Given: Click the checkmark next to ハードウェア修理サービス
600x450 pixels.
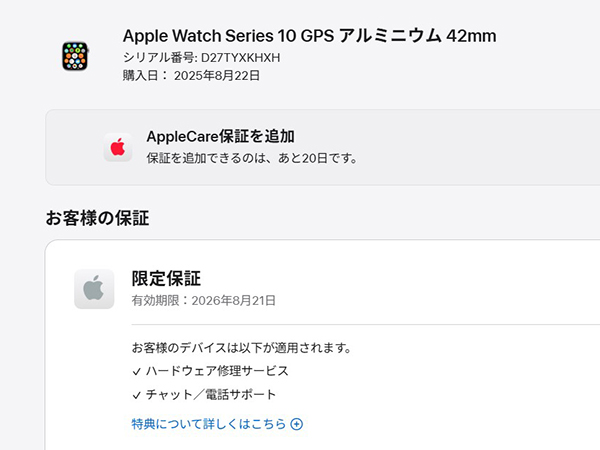Looking at the screenshot, I should tap(137, 372).
